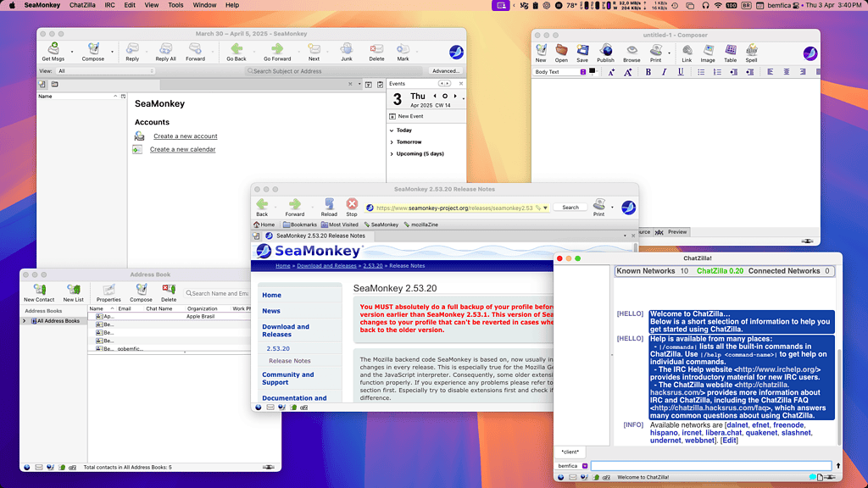Click the Create a new account link
The width and height of the screenshot is (868, 488).
tap(185, 136)
